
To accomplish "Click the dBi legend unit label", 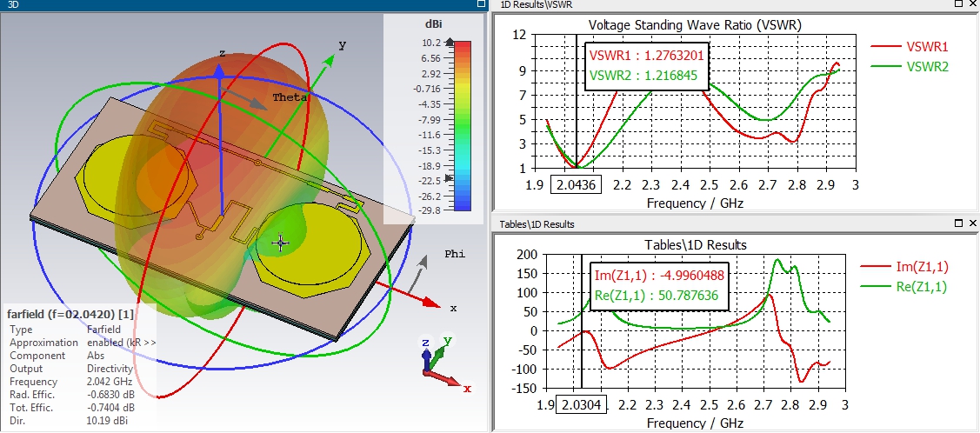I will coord(434,23).
